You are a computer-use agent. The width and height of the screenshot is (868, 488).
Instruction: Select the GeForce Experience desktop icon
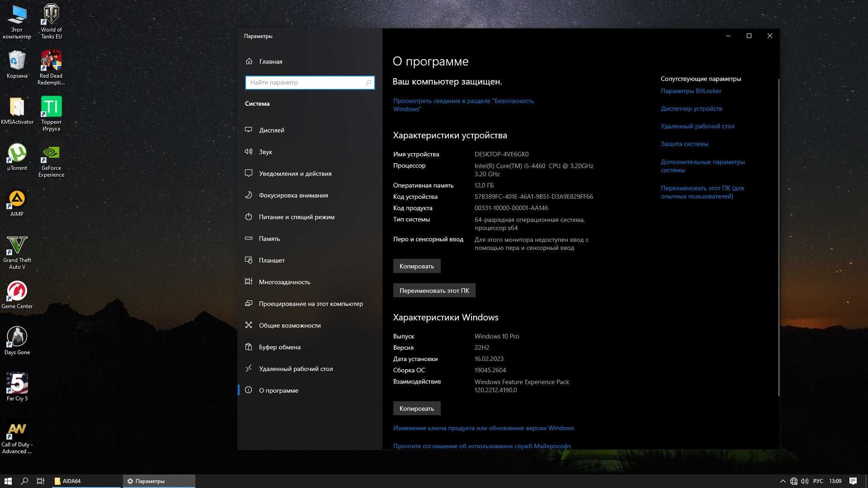[x=51, y=160]
